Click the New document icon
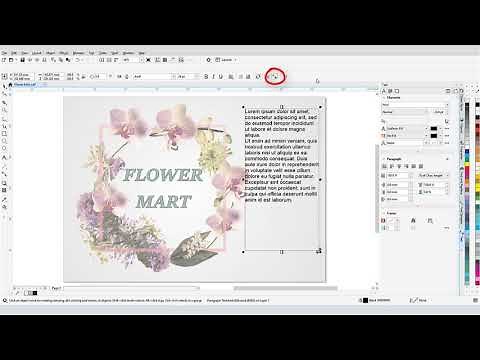The width and height of the screenshot is (480, 360). (4, 60)
